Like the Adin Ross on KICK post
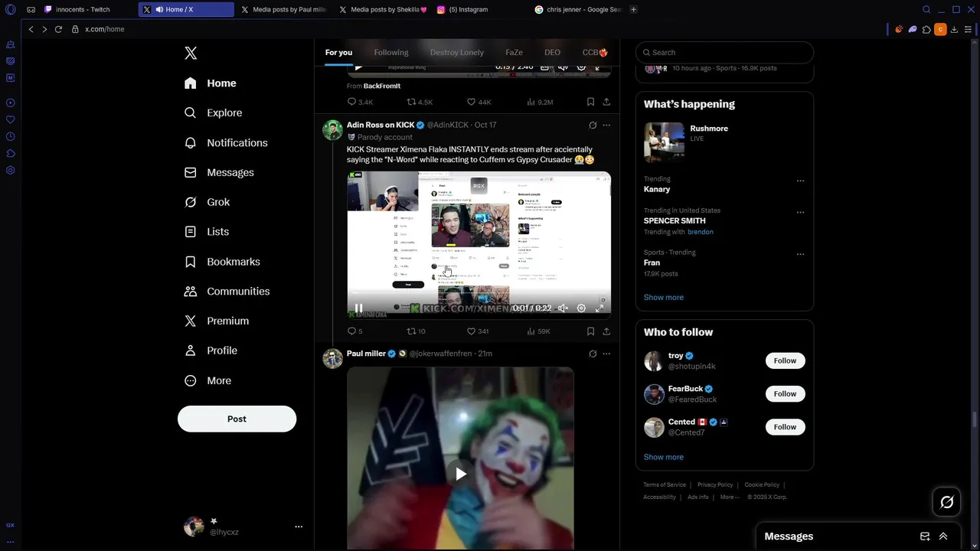 click(x=478, y=331)
